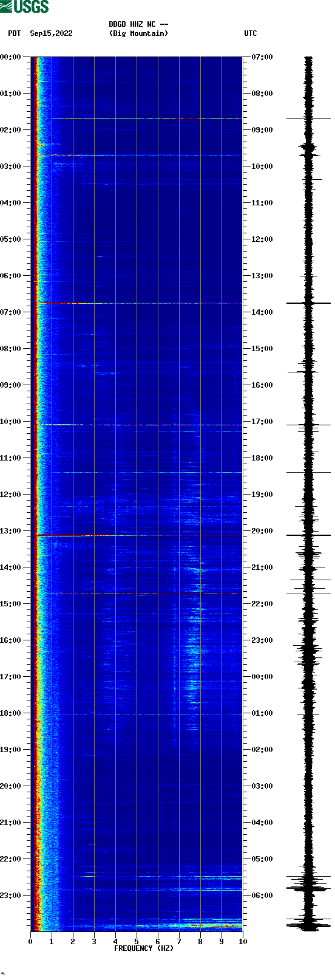Viewport: 335px width, 980px height.
Task: Click the 13:00 UTC time label
Action: click(x=262, y=276)
